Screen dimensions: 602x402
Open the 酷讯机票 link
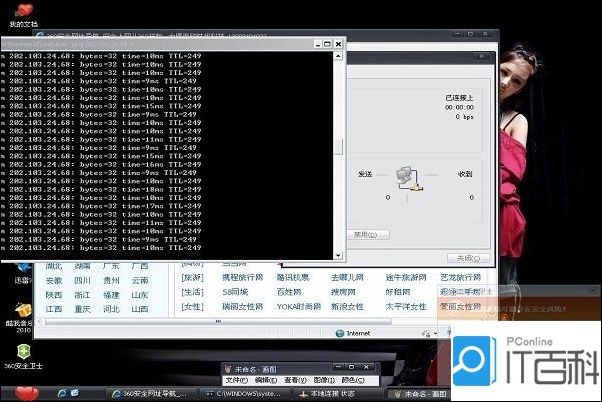(293, 277)
